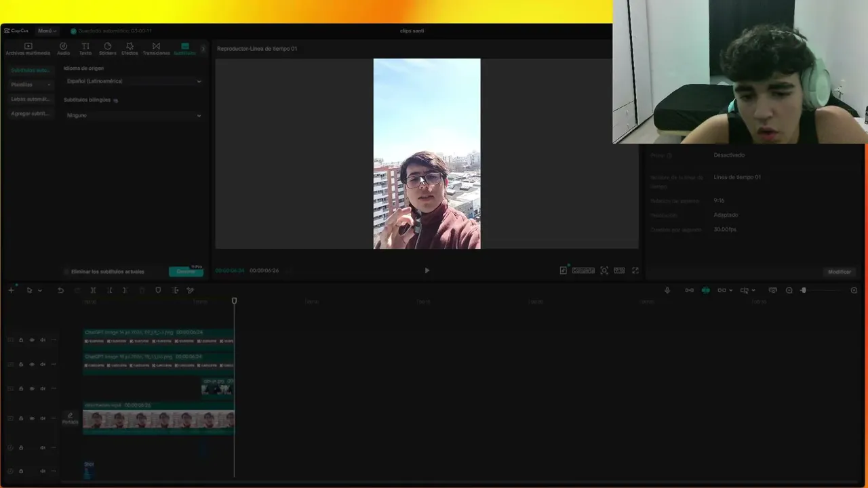The image size is (868, 488).
Task: Click the Portada cover button
Action: pos(70,419)
